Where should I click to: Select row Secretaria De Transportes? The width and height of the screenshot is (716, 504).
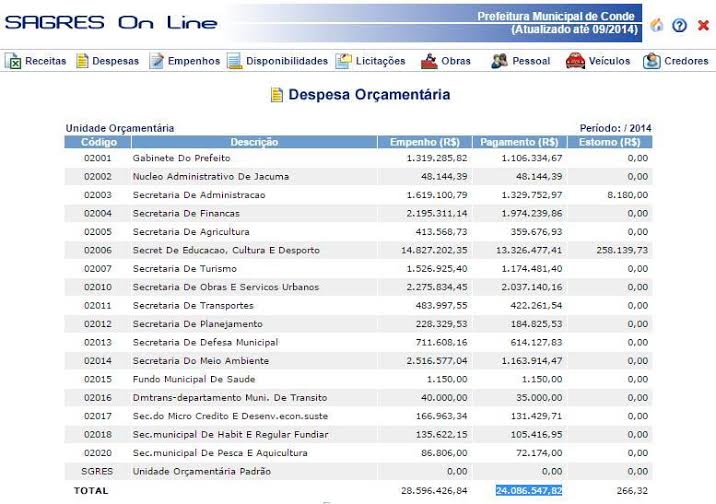tap(358, 305)
